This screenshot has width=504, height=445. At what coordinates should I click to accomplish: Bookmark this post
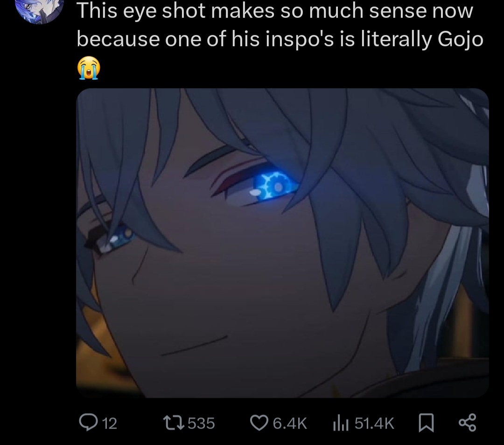point(426,423)
